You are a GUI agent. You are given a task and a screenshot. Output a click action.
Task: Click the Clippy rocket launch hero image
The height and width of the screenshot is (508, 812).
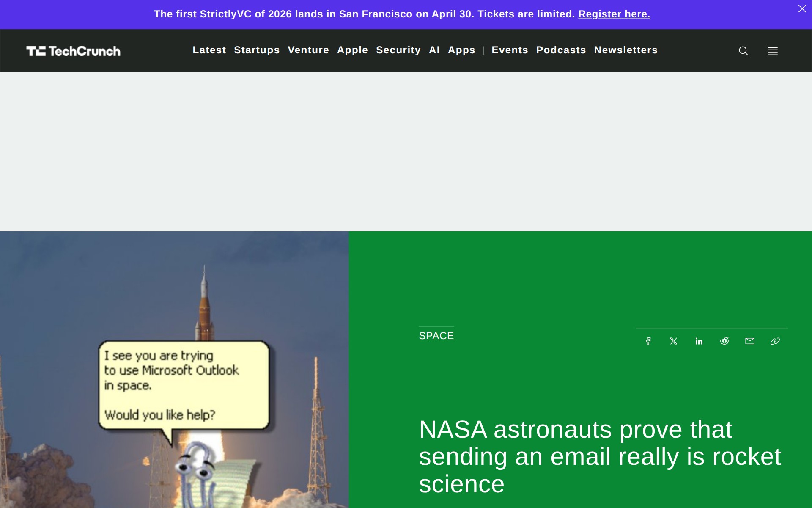[174, 370]
